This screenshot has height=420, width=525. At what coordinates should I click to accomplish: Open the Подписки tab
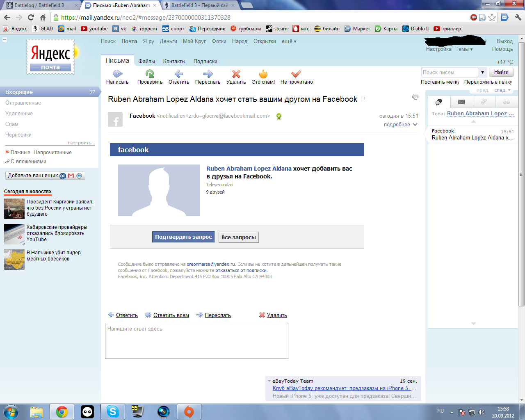pos(205,62)
